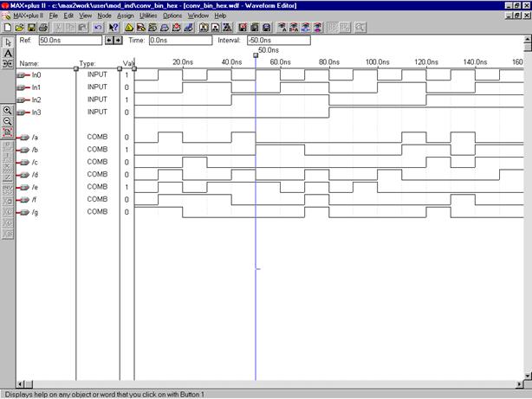Image resolution: width=532 pixels, height=399 pixels.
Task: Click the undo toolbar icon
Action: 98,28
